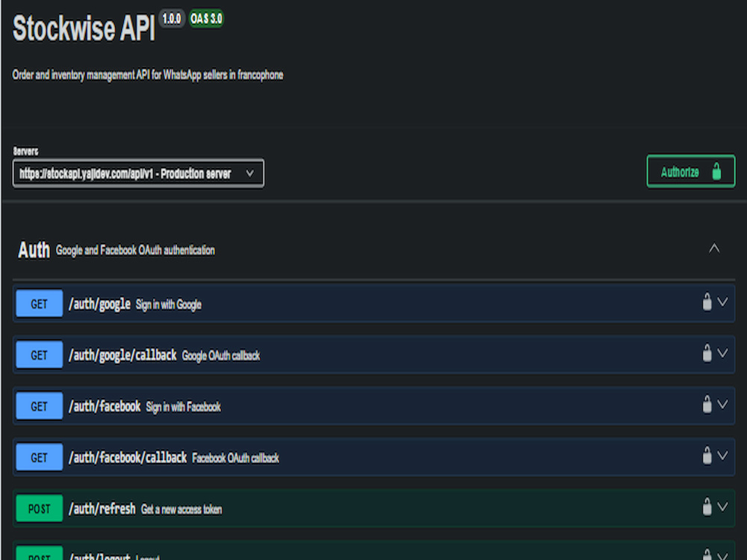This screenshot has width=747, height=560.
Task: Click 'Sign in with Google' description
Action: pyautogui.click(x=169, y=305)
